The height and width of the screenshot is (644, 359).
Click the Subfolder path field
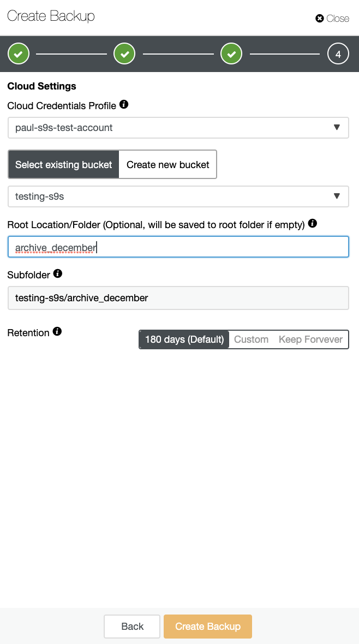(178, 298)
